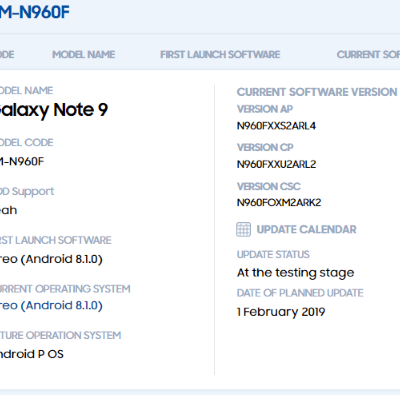Click the VERSION AP label
Image resolution: width=400 pixels, height=395 pixels.
pos(265,109)
